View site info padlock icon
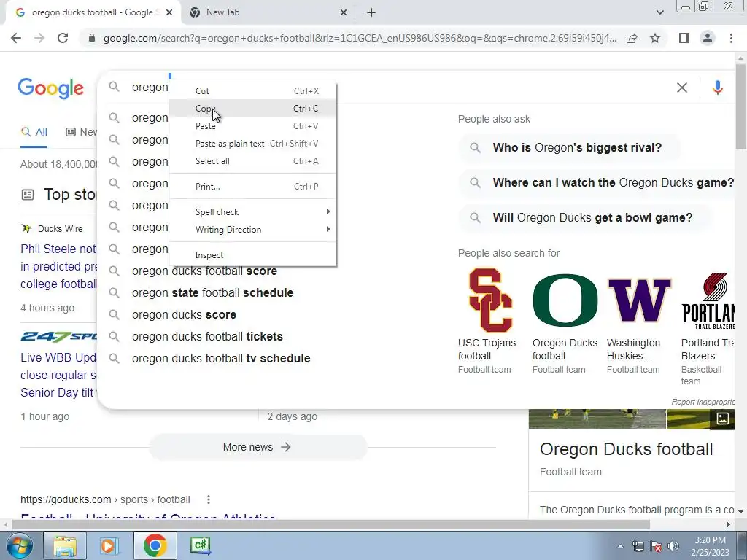The image size is (747, 560). (x=92, y=38)
